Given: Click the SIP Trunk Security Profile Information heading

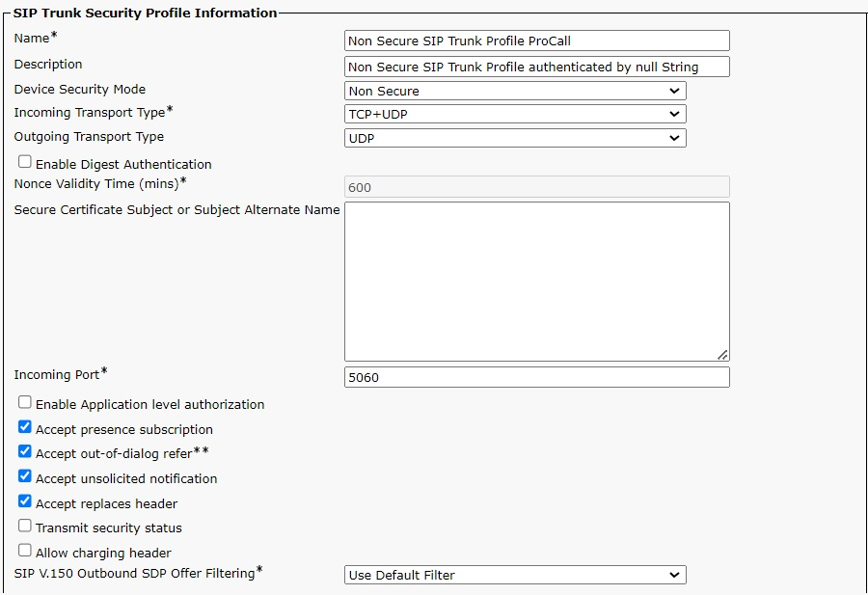Looking at the screenshot, I should coord(145,13).
